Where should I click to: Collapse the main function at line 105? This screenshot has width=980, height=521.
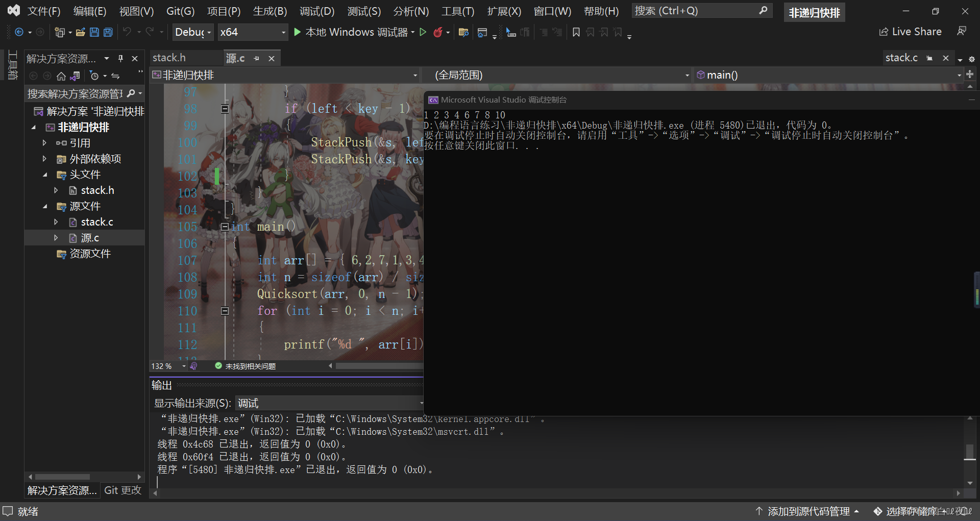tap(225, 227)
